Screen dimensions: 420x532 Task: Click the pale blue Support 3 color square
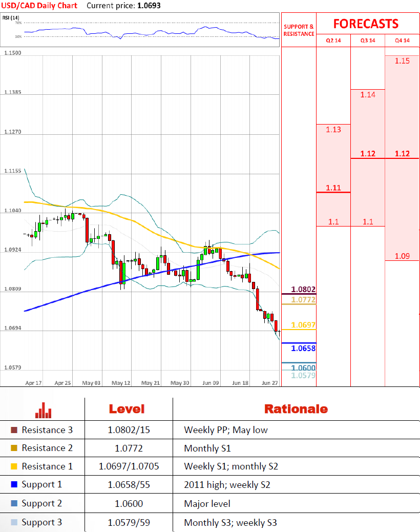pos(14,523)
